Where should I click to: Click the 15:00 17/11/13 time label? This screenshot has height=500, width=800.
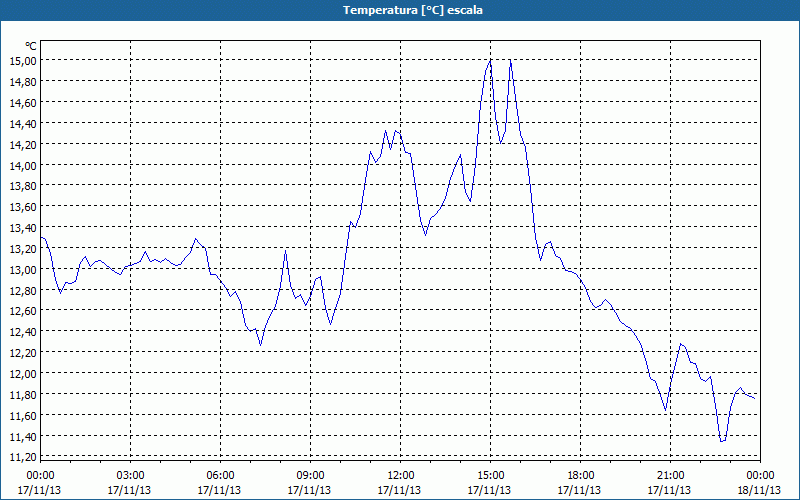tap(490, 483)
